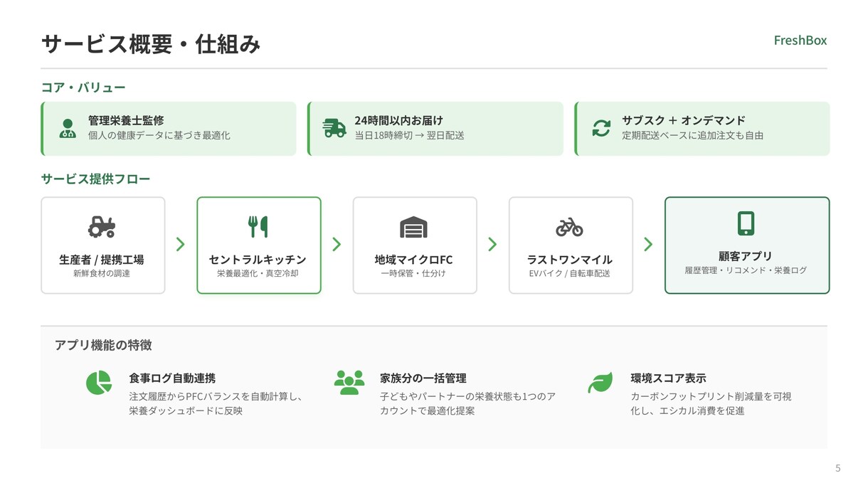Viewport: 868px width, 488px height.
Task: Click the fork and knife icon
Action: [x=258, y=227]
